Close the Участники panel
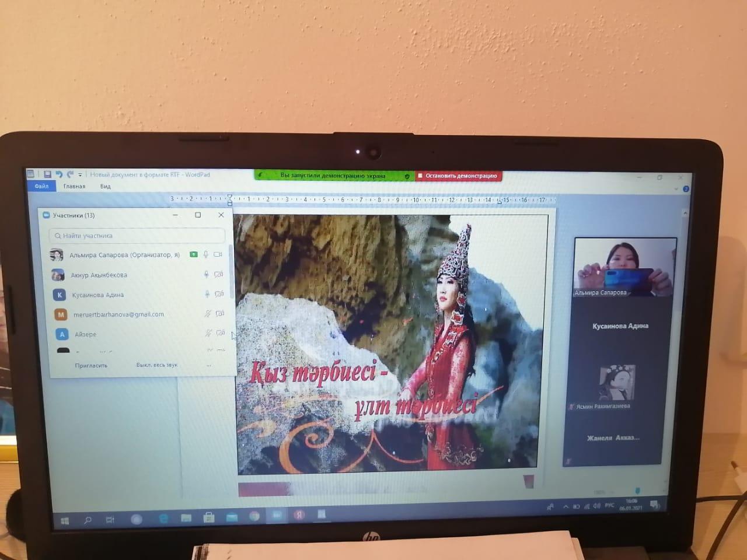 click(x=221, y=215)
